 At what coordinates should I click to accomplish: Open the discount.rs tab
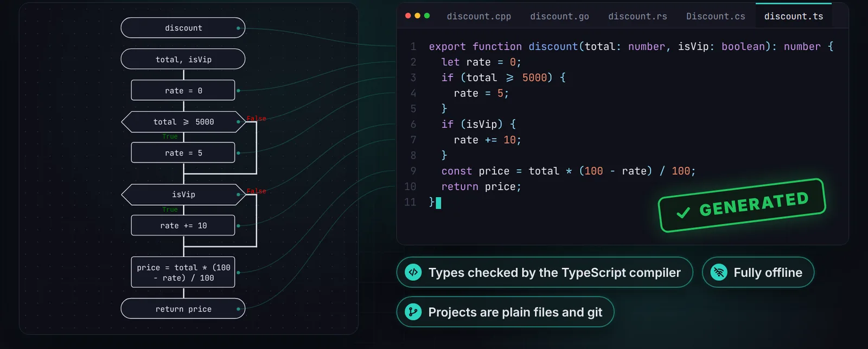[x=637, y=16]
